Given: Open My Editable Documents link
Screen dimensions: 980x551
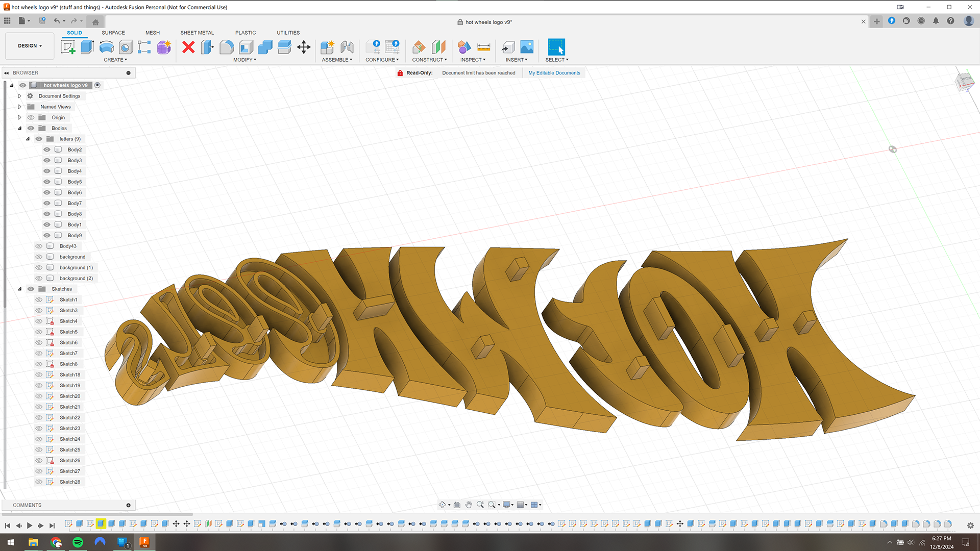Looking at the screenshot, I should pos(554,73).
